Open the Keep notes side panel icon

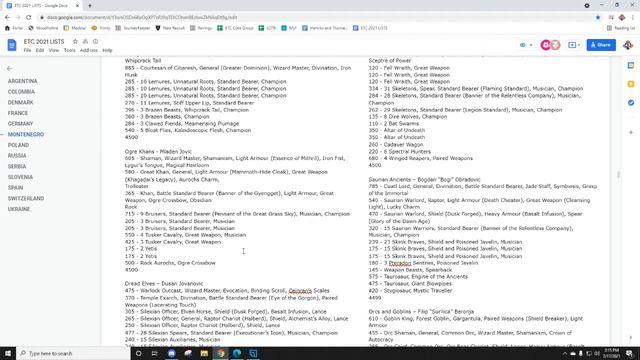pos(631,84)
